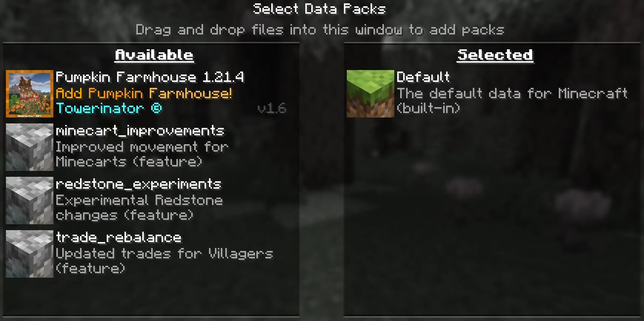Select the Pumpkin Farmhouse pack icon
This screenshot has width=644, height=321.
(x=30, y=94)
